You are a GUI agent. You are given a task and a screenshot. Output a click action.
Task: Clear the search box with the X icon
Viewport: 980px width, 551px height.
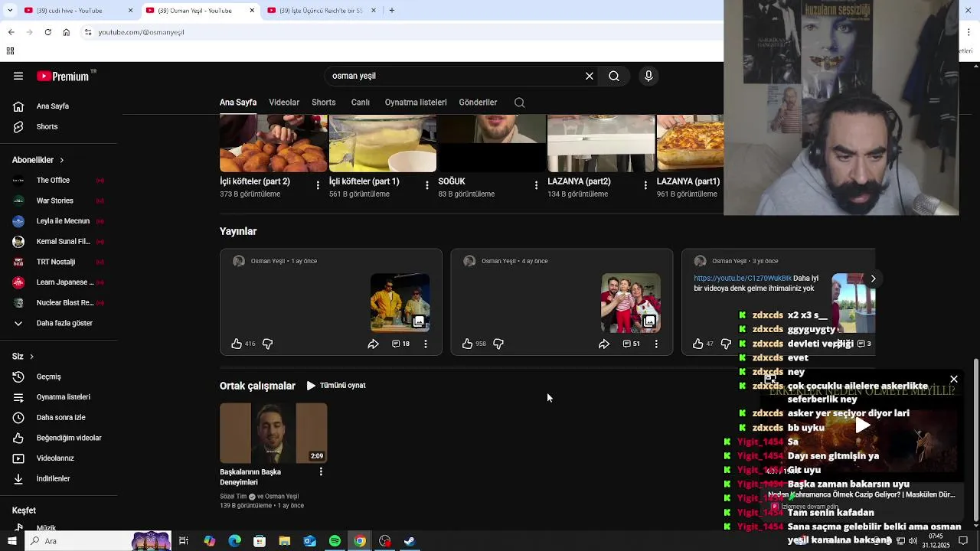click(x=590, y=76)
